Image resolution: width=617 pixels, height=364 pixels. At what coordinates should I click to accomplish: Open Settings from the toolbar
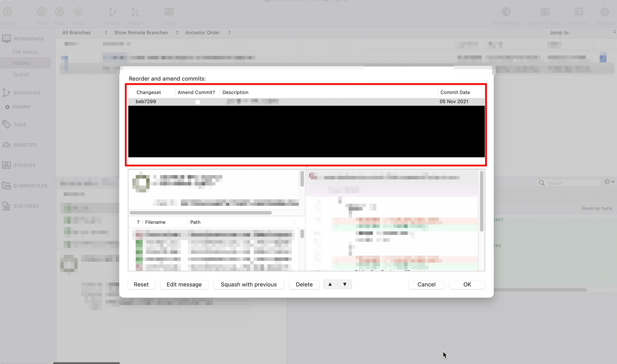coord(605,11)
